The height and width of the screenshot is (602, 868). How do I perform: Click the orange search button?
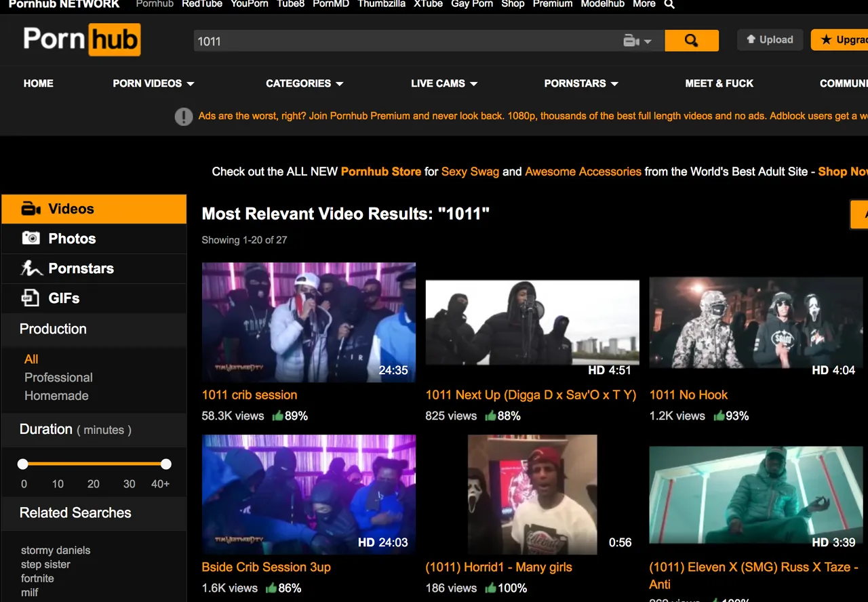click(692, 41)
